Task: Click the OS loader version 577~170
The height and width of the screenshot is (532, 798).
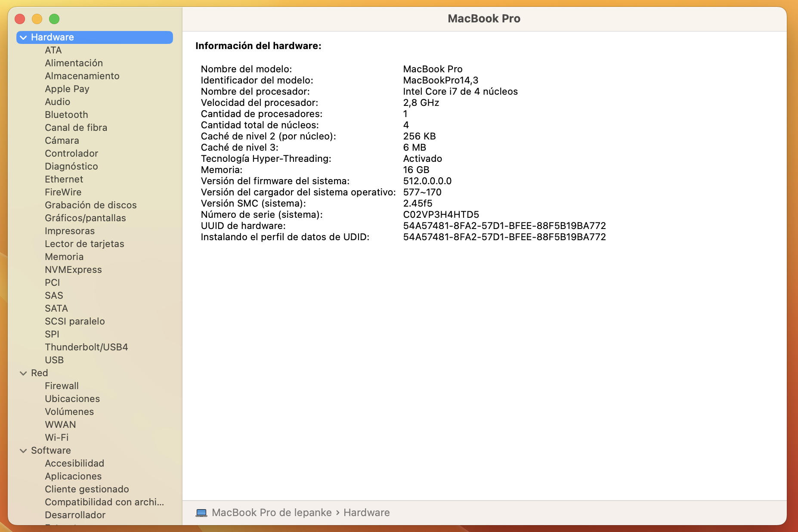Action: point(422,192)
